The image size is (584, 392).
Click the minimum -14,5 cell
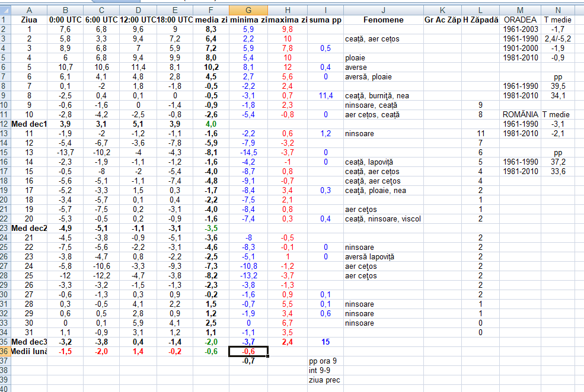click(x=248, y=153)
